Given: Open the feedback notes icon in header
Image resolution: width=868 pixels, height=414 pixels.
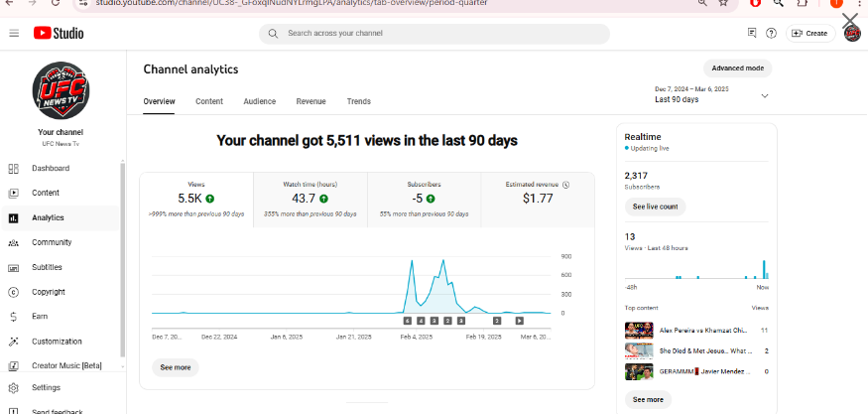Looking at the screenshot, I should [752, 33].
